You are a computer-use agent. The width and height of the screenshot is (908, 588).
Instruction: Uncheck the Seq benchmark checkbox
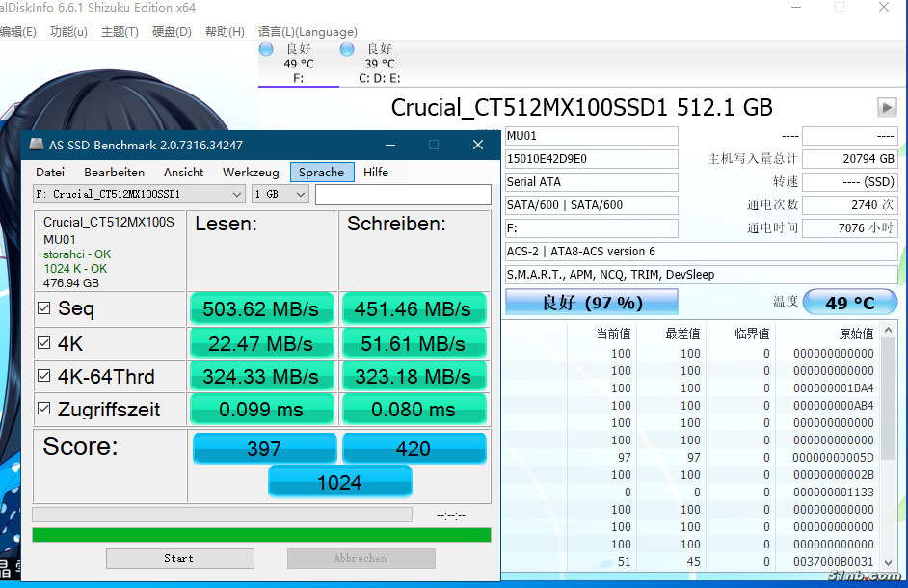pos(43,309)
